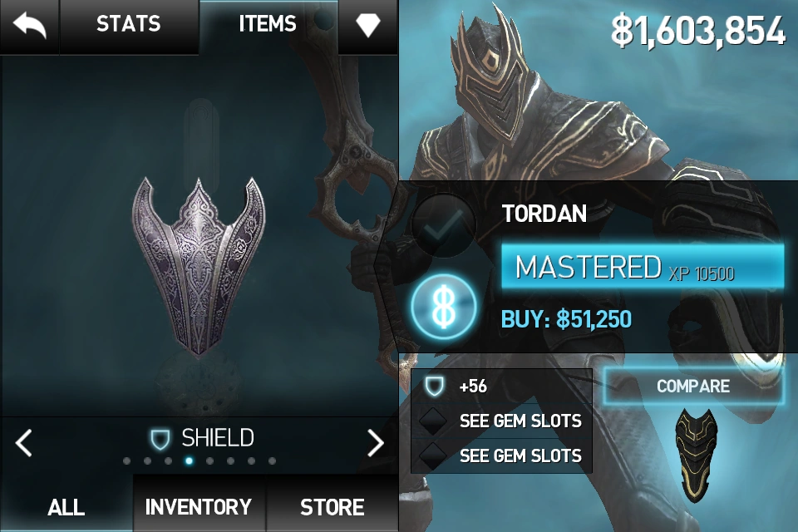798x532 pixels.
Task: Go to previous item category arrow
Action: 23,442
